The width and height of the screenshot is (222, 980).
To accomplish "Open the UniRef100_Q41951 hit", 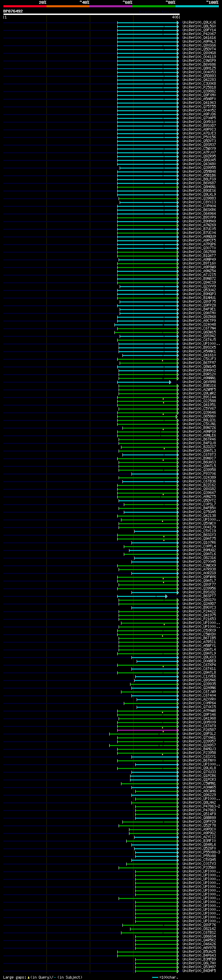I will (x=199, y=405).
